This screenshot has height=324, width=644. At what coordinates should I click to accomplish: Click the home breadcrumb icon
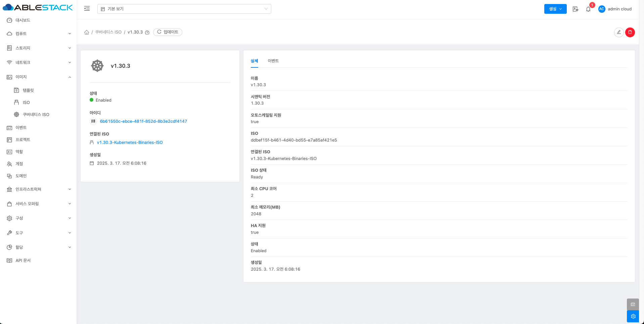pyautogui.click(x=87, y=32)
